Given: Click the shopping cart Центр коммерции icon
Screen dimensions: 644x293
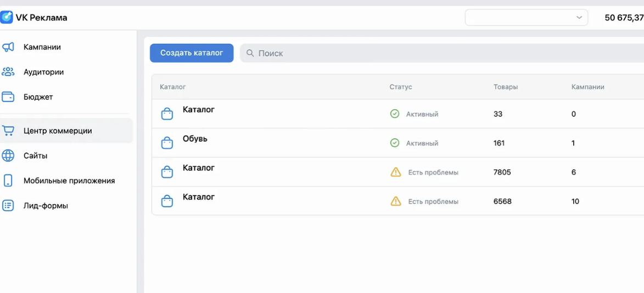Looking at the screenshot, I should click(8, 131).
